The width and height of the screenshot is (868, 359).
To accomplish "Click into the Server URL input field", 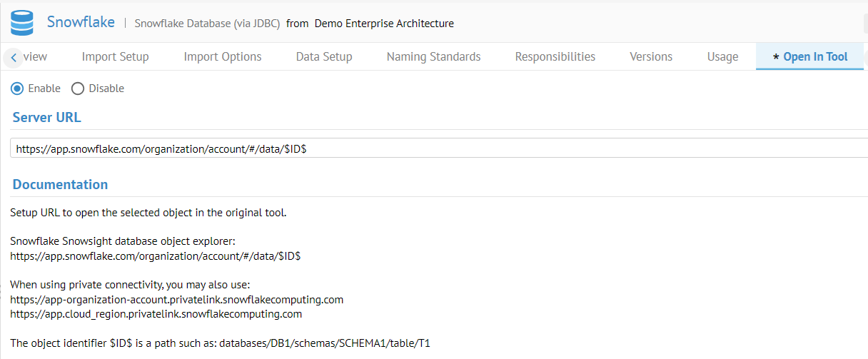I will coord(428,149).
